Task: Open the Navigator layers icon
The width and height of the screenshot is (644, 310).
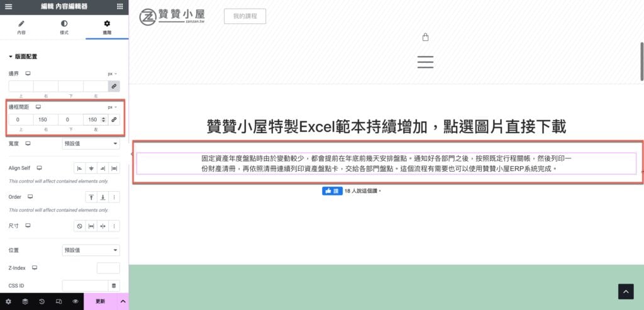Action: click(25, 301)
